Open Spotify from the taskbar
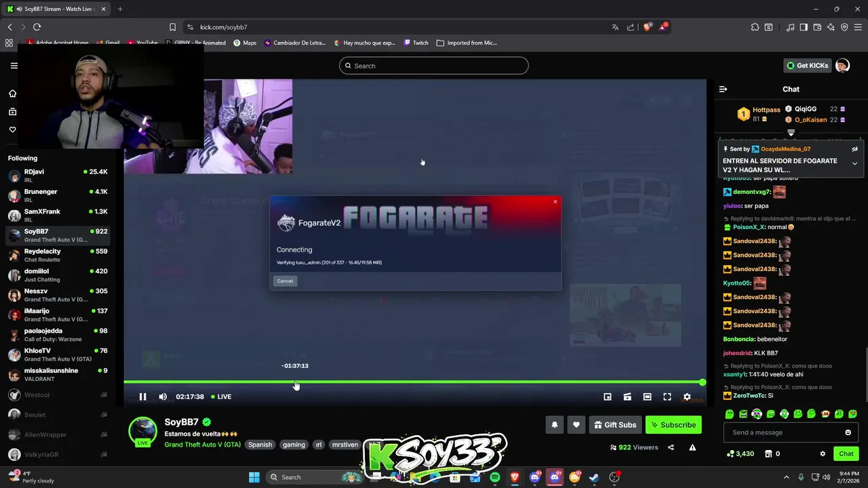868x488 pixels. tap(495, 477)
